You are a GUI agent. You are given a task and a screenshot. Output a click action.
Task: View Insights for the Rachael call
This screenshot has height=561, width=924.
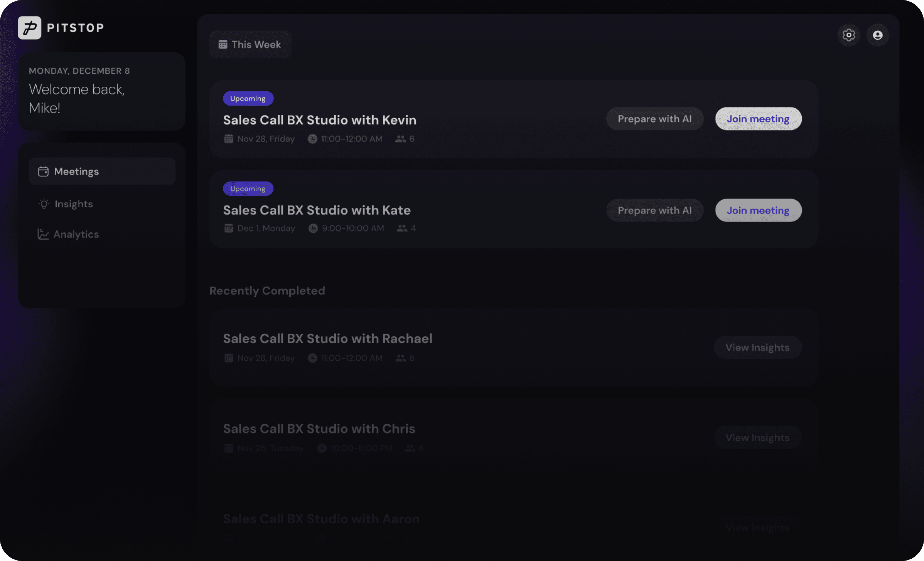coord(757,348)
